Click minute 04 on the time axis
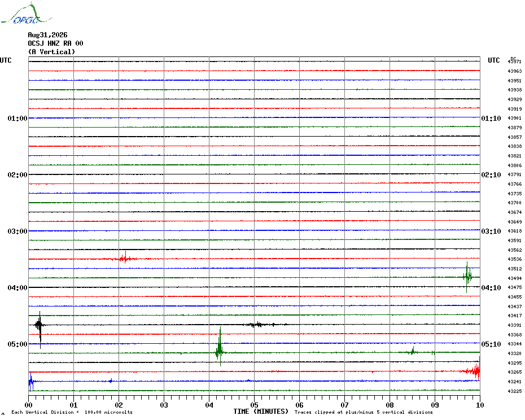Screen dimensions: 525x420 pos(209,405)
